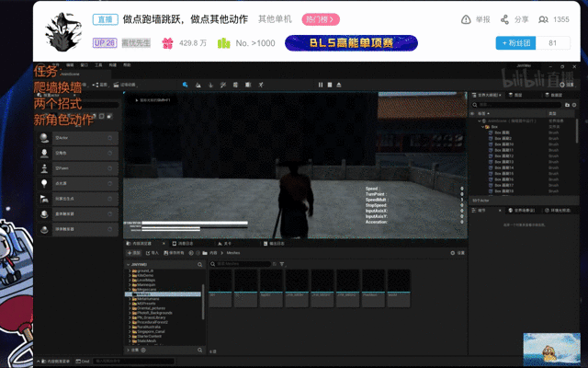Select the Mesh Paint brush mode icon
Image resolution: width=588 pixels, height=368 pixels.
coord(223,85)
